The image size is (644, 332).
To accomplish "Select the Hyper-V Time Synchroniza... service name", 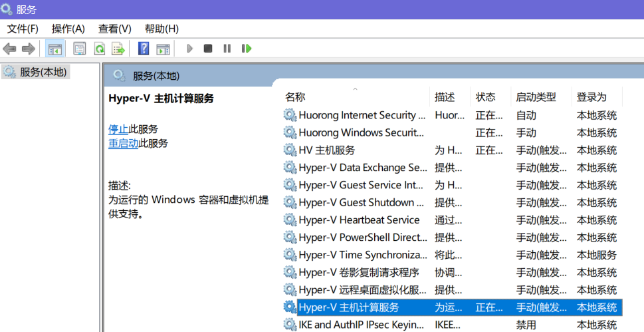I will point(363,255).
